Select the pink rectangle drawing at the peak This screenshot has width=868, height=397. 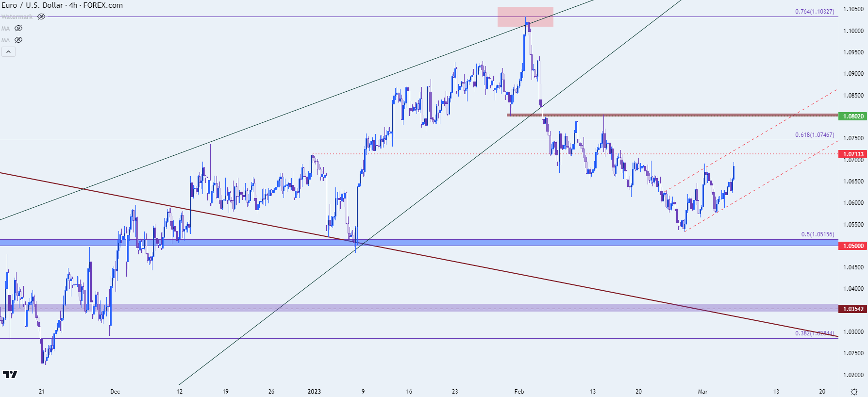[x=525, y=17]
